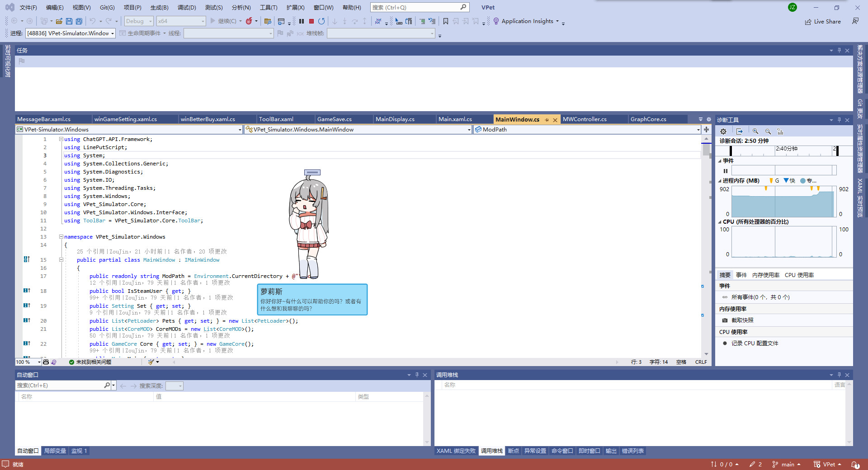Pause debugging with the pause icon
868x470 pixels.
click(302, 21)
